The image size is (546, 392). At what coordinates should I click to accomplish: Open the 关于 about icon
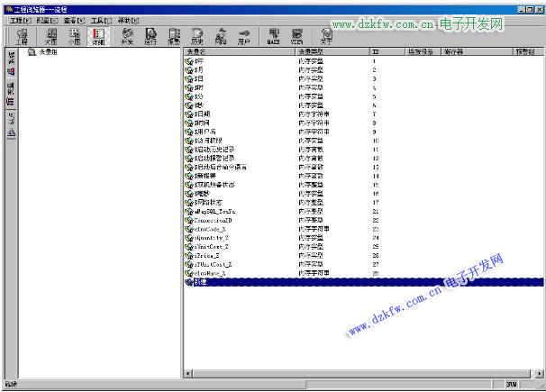tap(326, 35)
